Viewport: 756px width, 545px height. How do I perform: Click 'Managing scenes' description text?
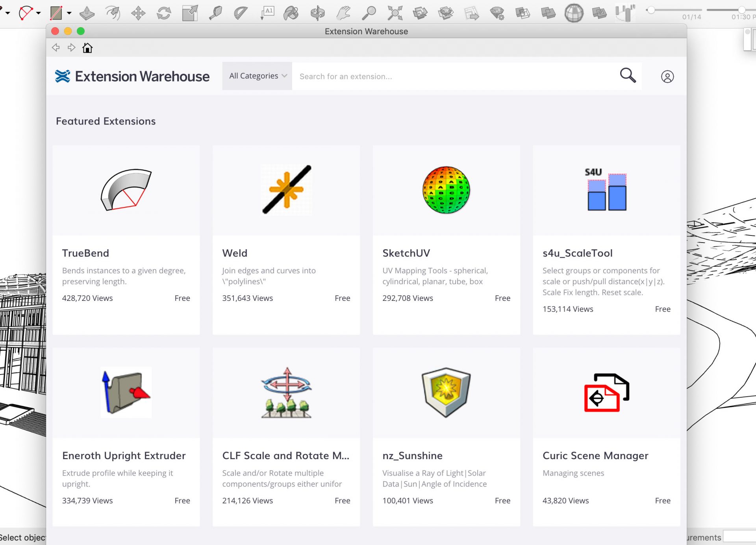(x=573, y=473)
